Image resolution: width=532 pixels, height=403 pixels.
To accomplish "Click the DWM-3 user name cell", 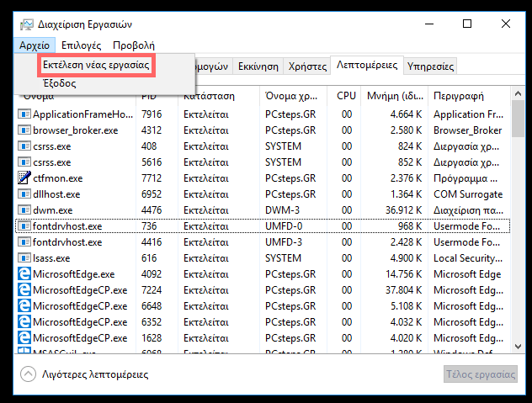I will (282, 210).
